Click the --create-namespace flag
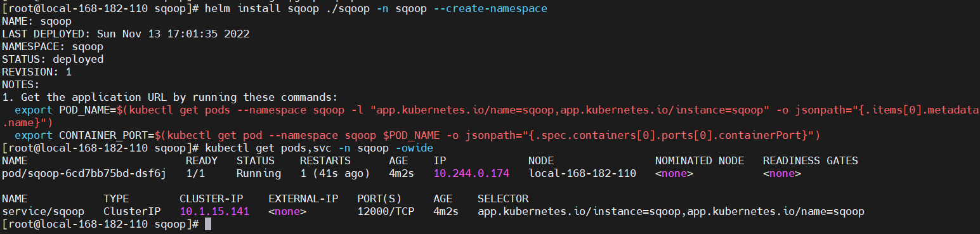 click(x=490, y=9)
